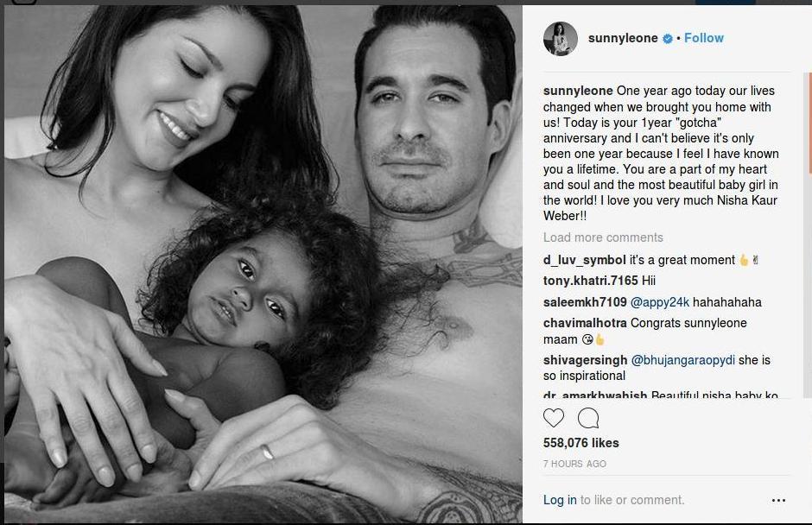Open tony.khatri.7165 commenter profile
812x525 pixels.
(590, 281)
